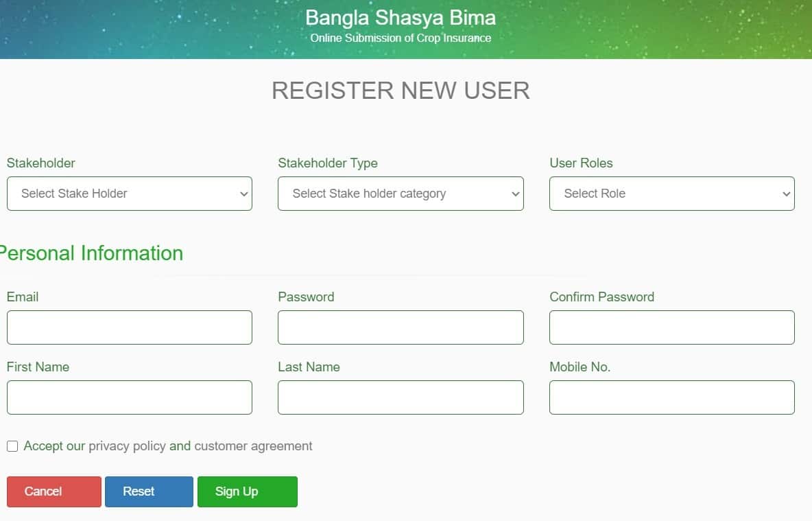Screen dimensions: 812x521
Task: Click the Reset button
Action: tap(148, 491)
